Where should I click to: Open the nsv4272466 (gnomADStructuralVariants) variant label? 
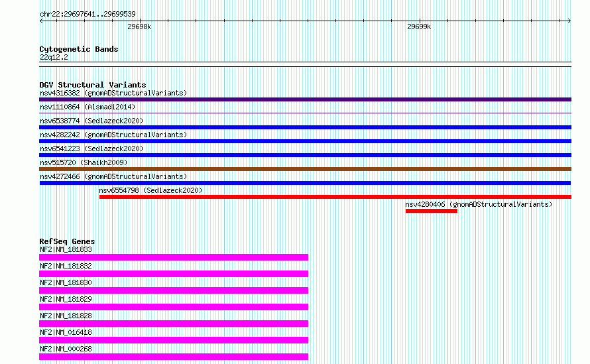coord(113,176)
